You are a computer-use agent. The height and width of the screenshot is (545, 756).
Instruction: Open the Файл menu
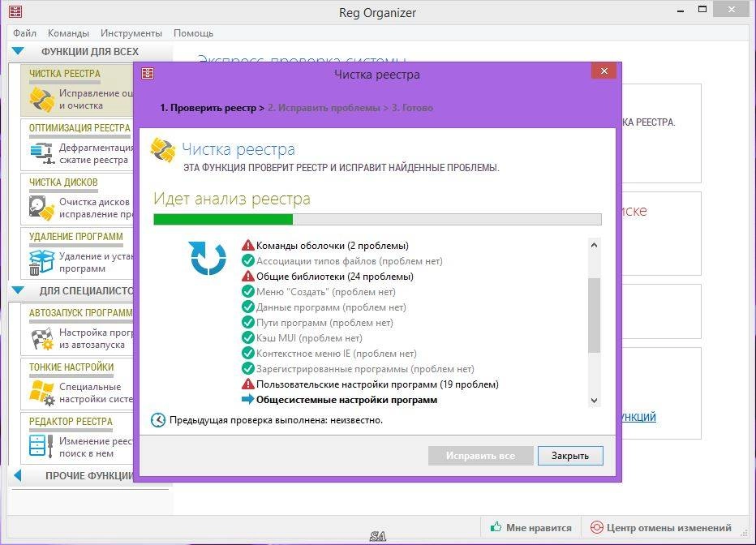click(24, 33)
